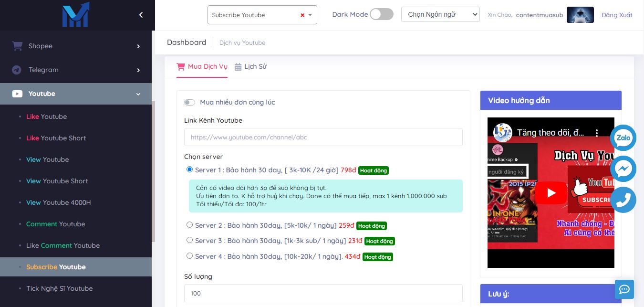Open the video's three-dot options menu

(596, 133)
